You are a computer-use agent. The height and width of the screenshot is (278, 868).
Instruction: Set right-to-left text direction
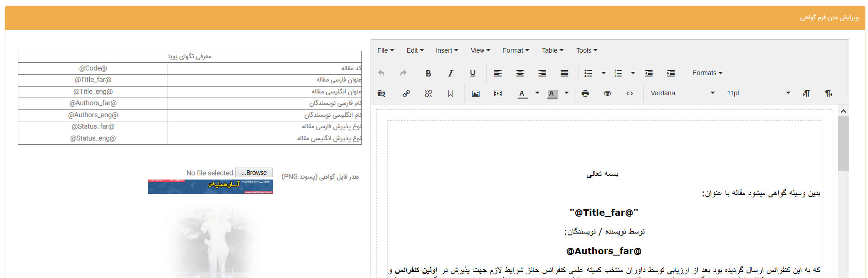829,93
